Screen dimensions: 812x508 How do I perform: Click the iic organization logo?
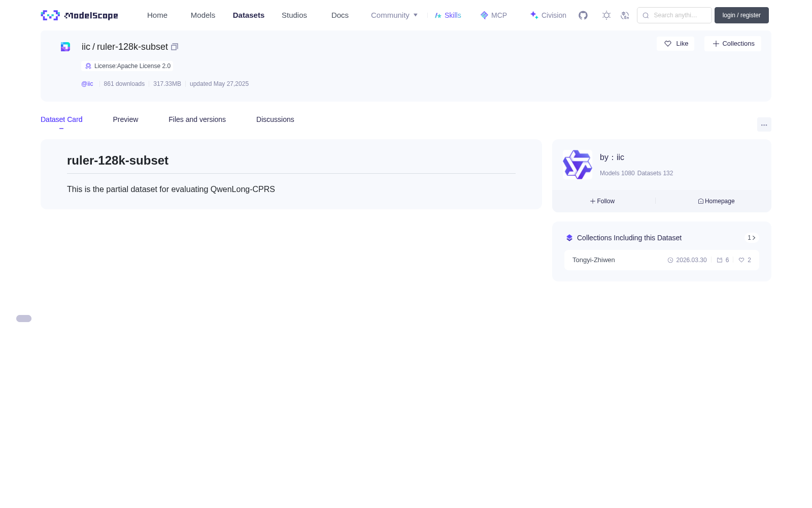(578, 165)
